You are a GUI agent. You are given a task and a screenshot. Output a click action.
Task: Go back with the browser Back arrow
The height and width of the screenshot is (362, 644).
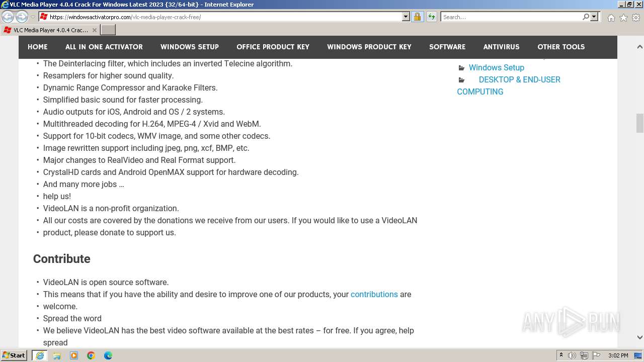click(x=8, y=17)
